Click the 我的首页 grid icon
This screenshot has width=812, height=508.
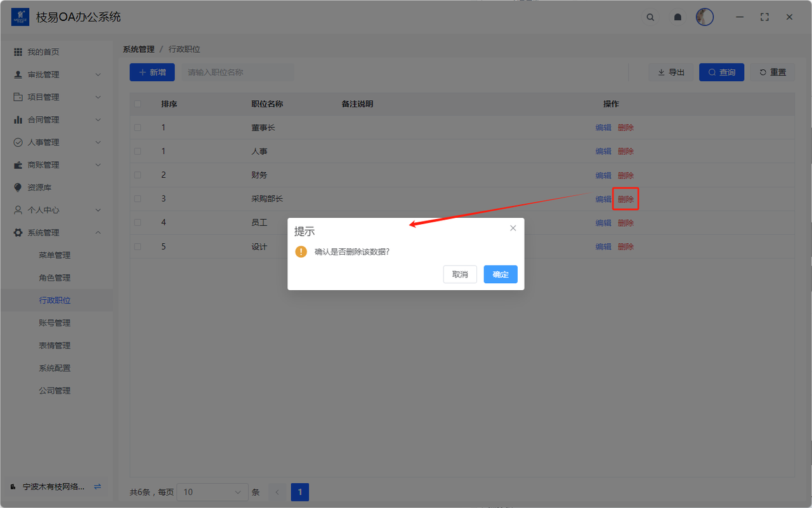pyautogui.click(x=18, y=52)
